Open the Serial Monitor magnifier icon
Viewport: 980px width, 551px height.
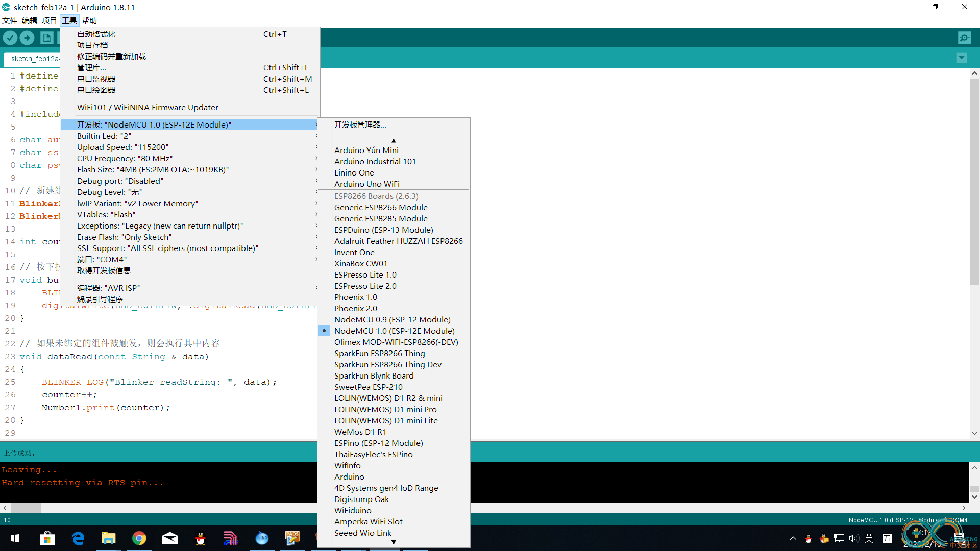coord(964,38)
